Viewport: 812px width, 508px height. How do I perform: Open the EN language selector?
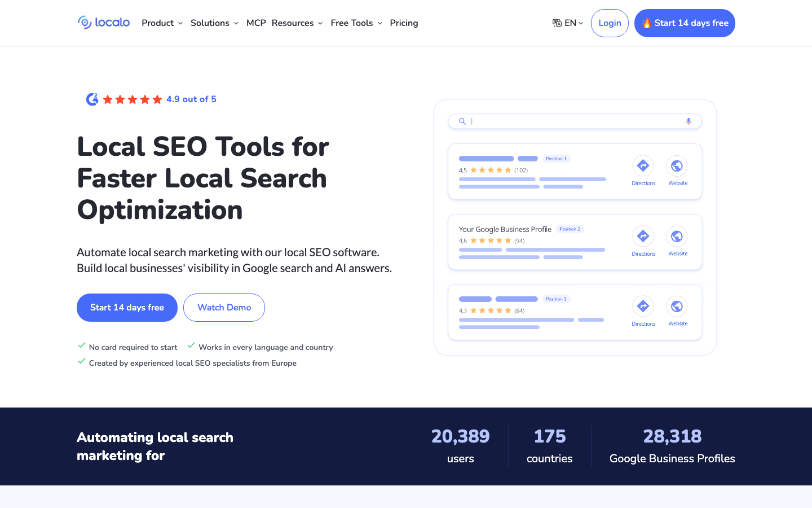[x=568, y=23]
